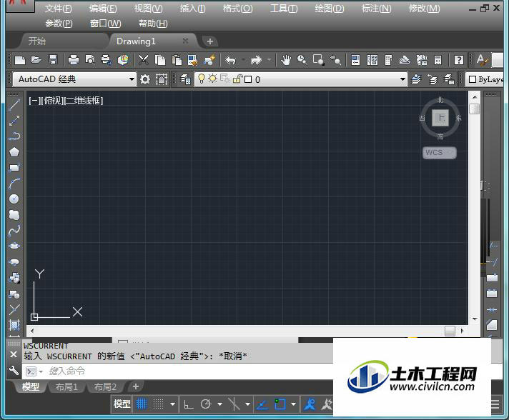
Task: Select the Rectangle tool
Action: tap(14, 168)
